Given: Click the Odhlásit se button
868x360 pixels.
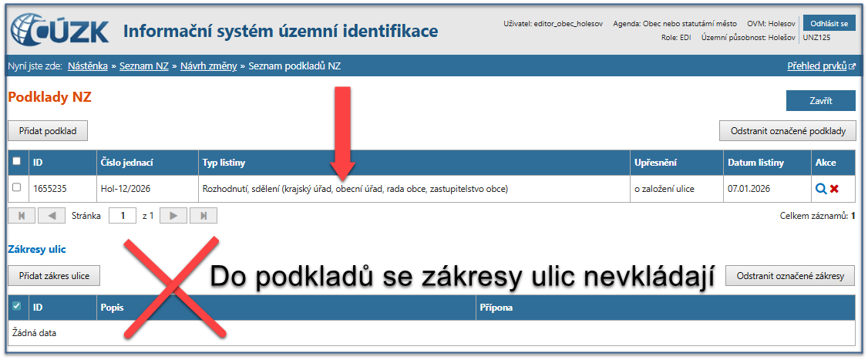Looking at the screenshot, I should 829,23.
